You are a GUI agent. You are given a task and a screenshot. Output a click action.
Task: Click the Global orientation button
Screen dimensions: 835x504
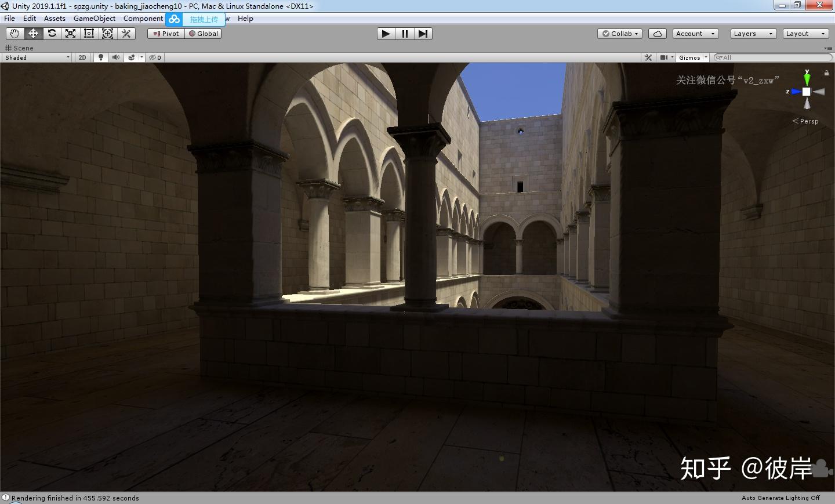(204, 34)
